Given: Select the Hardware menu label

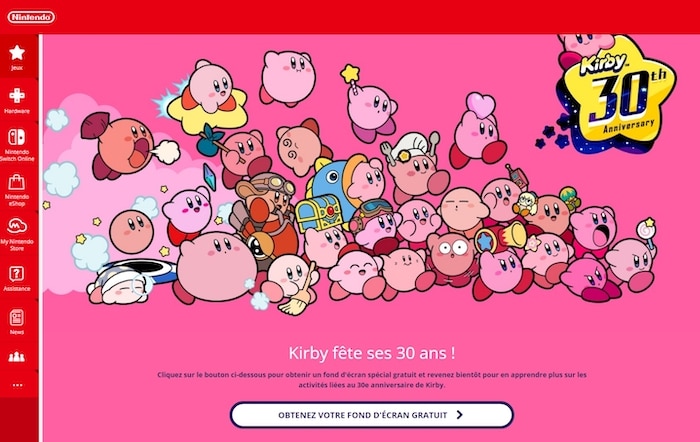Looking at the screenshot, I should point(17,111).
